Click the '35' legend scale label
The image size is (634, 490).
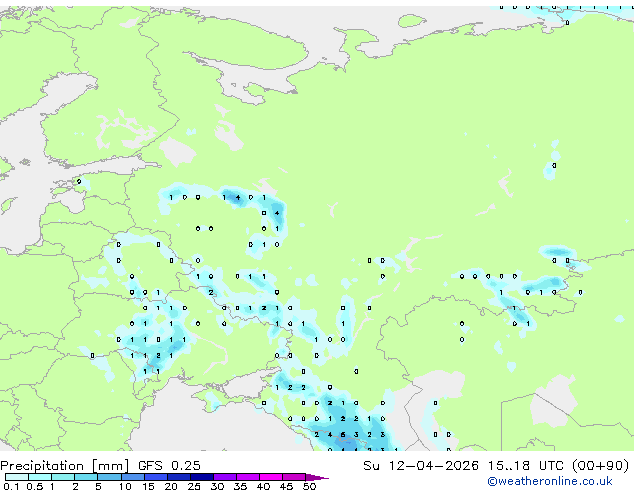(x=240, y=486)
